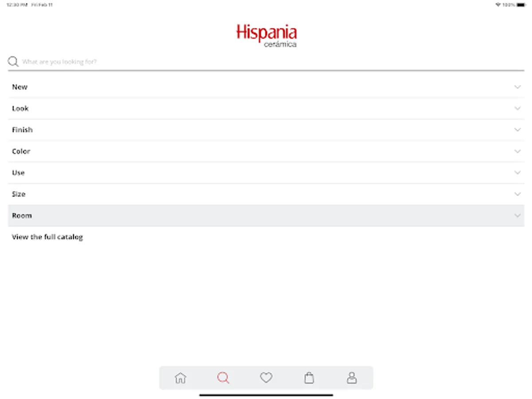The height and width of the screenshot is (399, 532).
Task: Open the Home tab icon
Action: 180,378
